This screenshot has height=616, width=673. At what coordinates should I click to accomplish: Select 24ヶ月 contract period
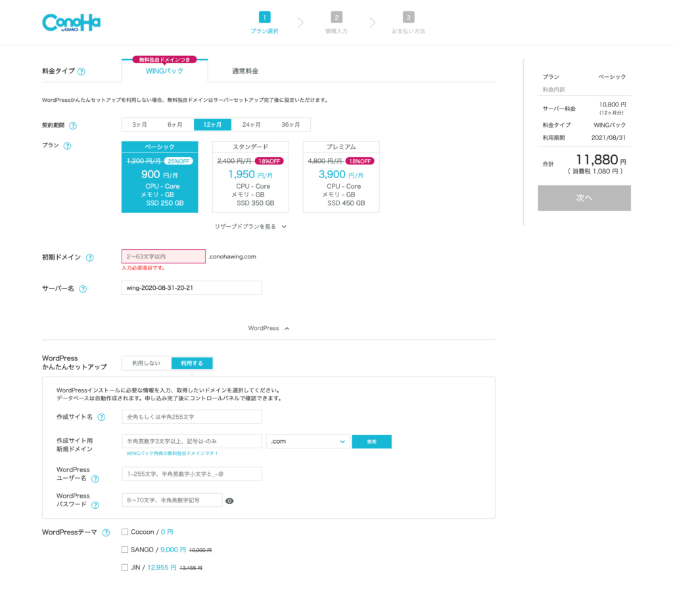click(x=252, y=124)
